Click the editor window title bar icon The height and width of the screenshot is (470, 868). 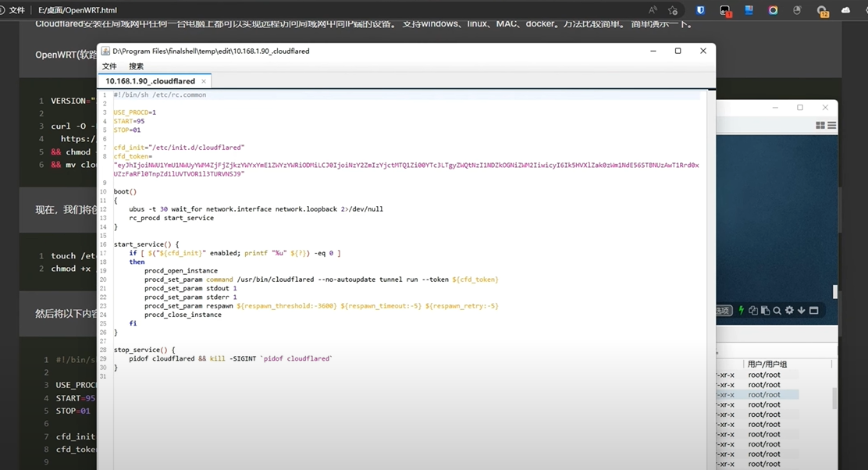click(x=105, y=51)
